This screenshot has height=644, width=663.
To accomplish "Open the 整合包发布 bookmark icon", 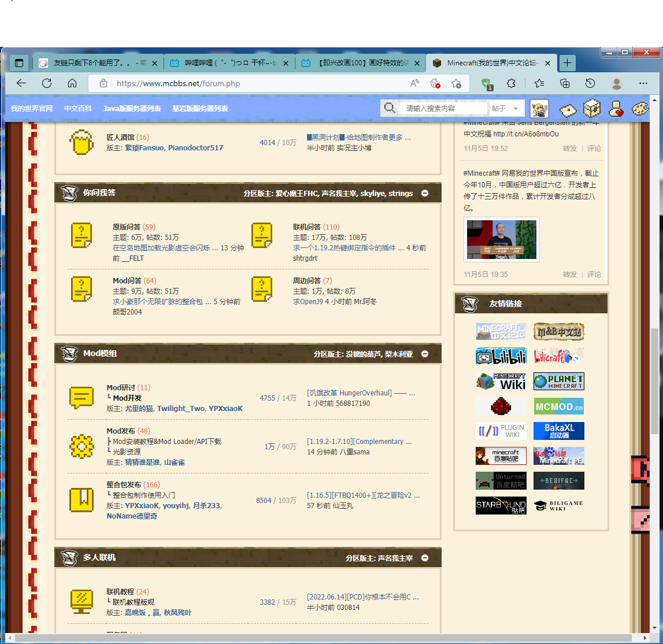I will [x=82, y=500].
